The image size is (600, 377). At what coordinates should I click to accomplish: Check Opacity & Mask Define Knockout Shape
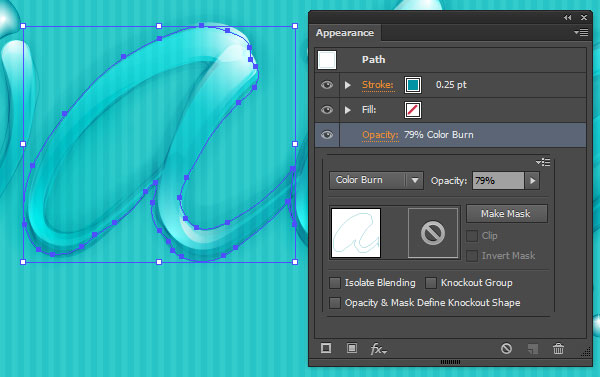click(x=335, y=303)
